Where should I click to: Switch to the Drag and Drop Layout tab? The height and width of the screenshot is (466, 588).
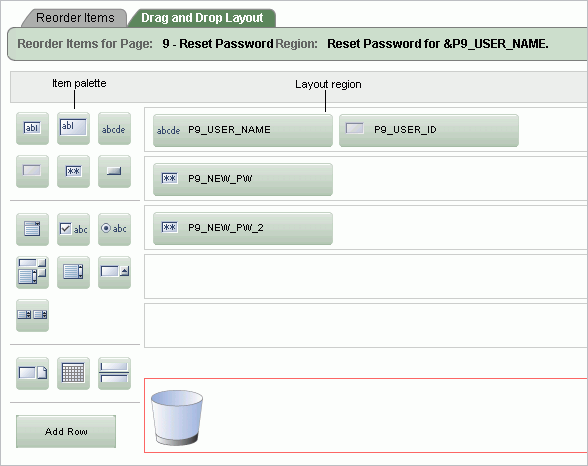tap(202, 18)
